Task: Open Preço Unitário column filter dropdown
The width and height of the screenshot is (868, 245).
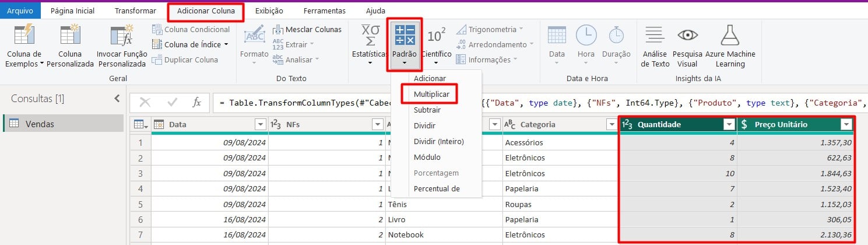Action: [846, 124]
